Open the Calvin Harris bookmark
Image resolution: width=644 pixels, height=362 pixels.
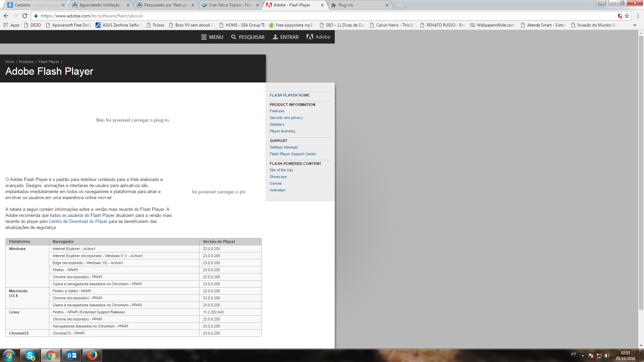[x=392, y=25]
